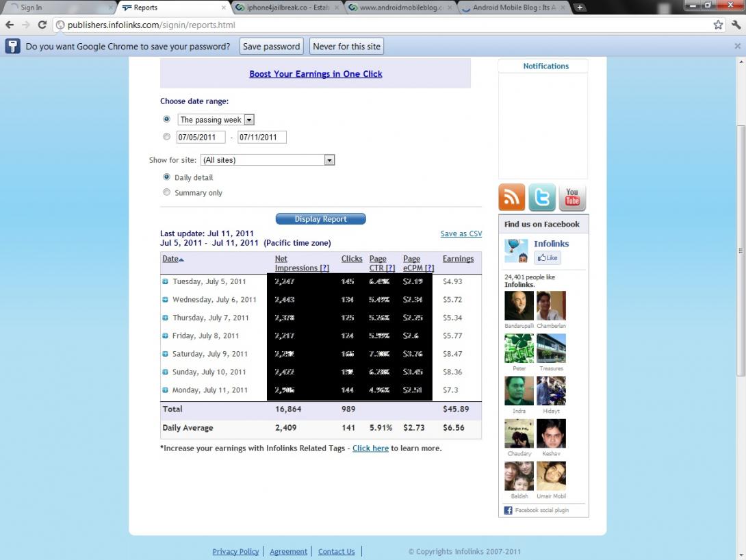Click the address bar URL
This screenshot has width=746, height=560.
coord(151,25)
